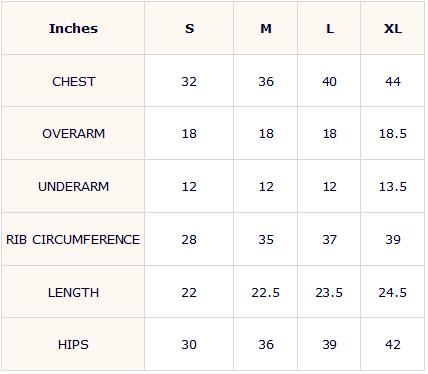Select length value 23.5 for L
Screen dimensions: 428x374
tap(329, 292)
